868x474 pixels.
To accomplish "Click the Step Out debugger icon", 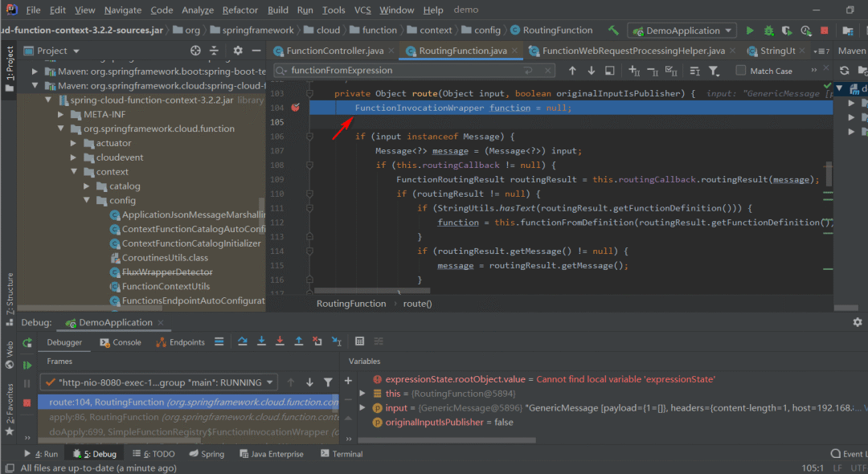I will pyautogui.click(x=299, y=341).
